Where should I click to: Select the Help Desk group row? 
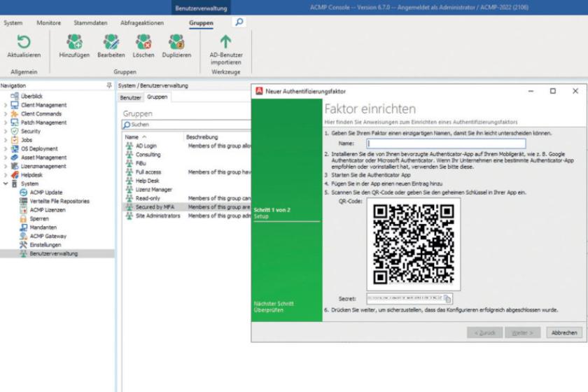click(187, 181)
